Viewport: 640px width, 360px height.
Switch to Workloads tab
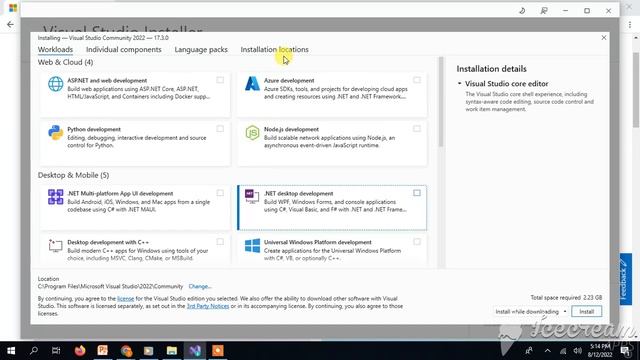(x=55, y=49)
